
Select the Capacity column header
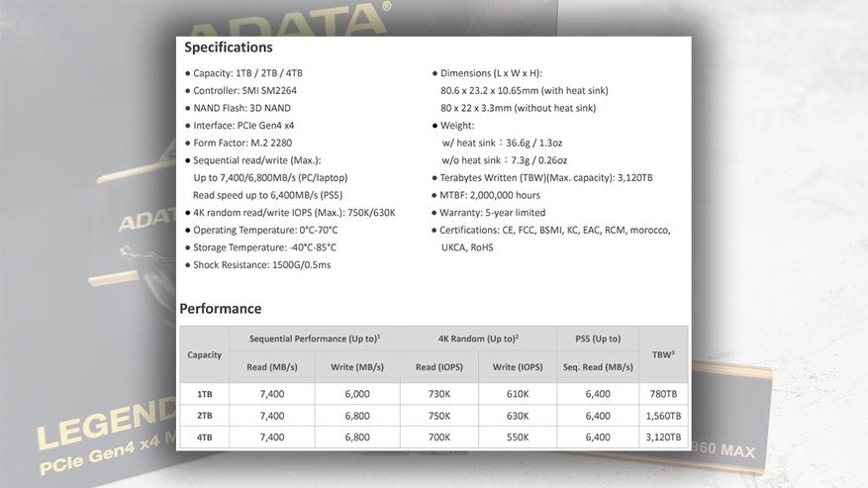point(204,355)
